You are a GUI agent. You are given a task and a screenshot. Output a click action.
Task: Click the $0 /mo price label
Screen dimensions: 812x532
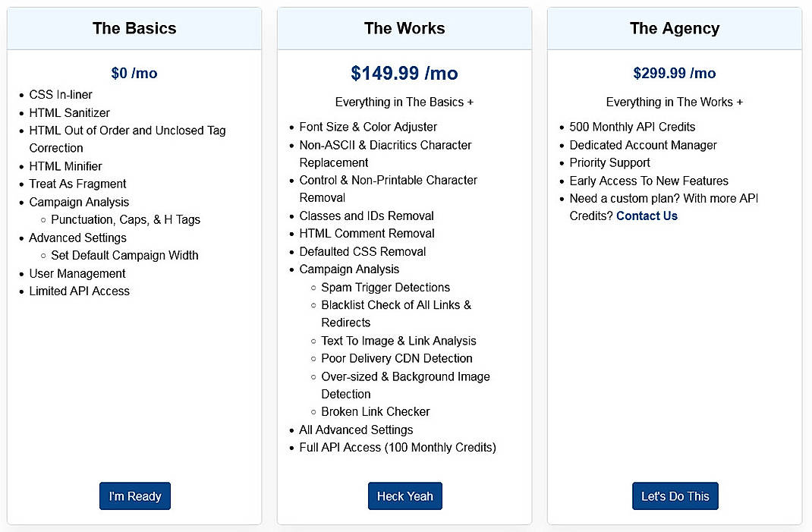click(x=134, y=73)
